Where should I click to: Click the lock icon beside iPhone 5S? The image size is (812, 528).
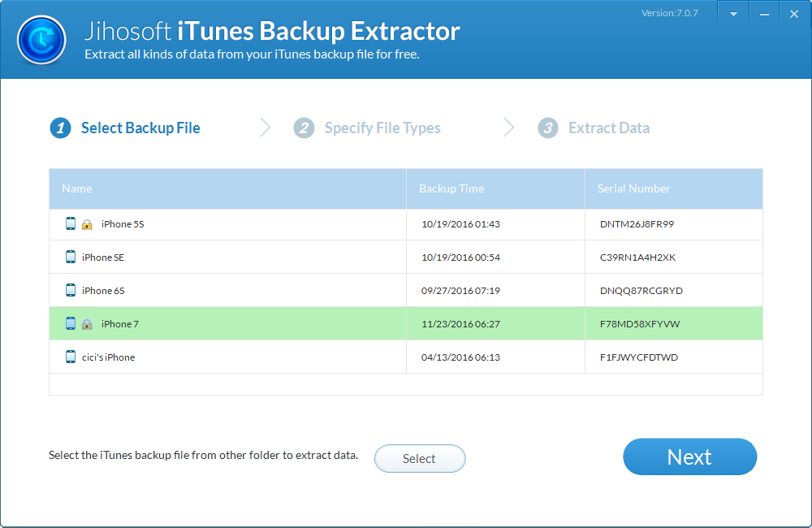(x=87, y=224)
